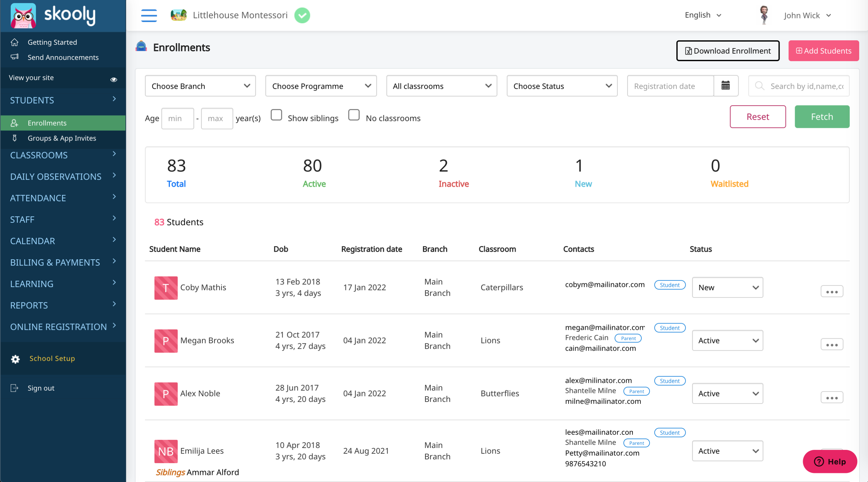
Task: Enable the Show siblings checkbox
Action: coord(276,115)
